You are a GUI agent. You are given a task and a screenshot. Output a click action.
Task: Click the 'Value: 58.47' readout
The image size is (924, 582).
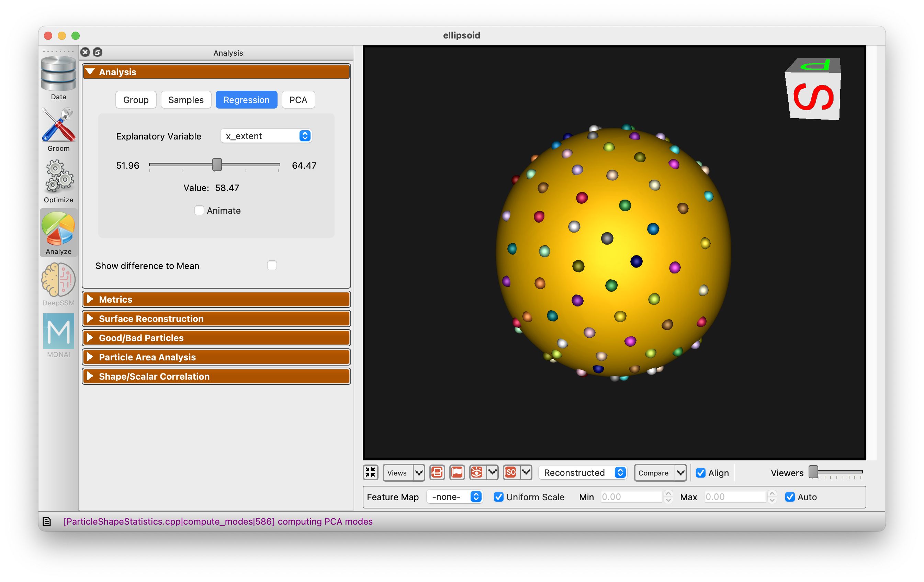click(211, 188)
